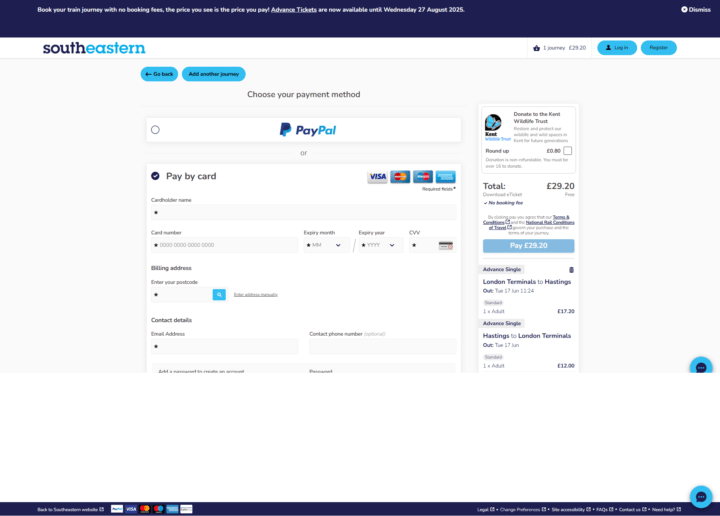The height and width of the screenshot is (516, 720).
Task: Click the Mastercard logo beside Pay by card
Action: [400, 177]
